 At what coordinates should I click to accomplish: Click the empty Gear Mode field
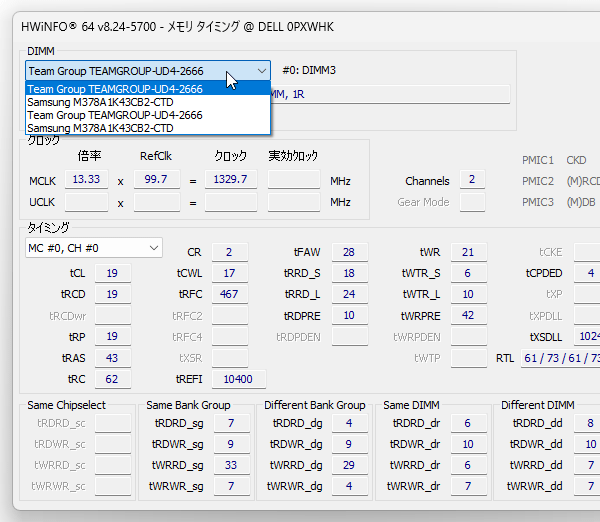(472, 202)
